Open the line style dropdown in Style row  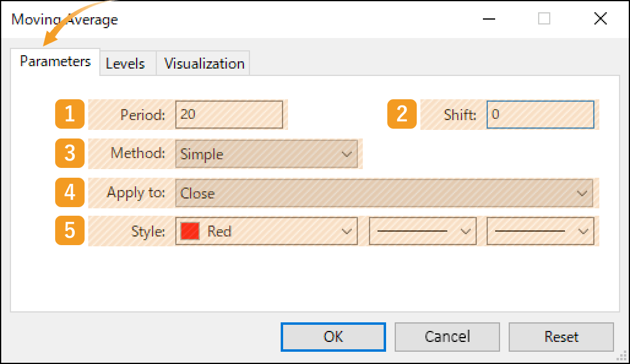(423, 231)
